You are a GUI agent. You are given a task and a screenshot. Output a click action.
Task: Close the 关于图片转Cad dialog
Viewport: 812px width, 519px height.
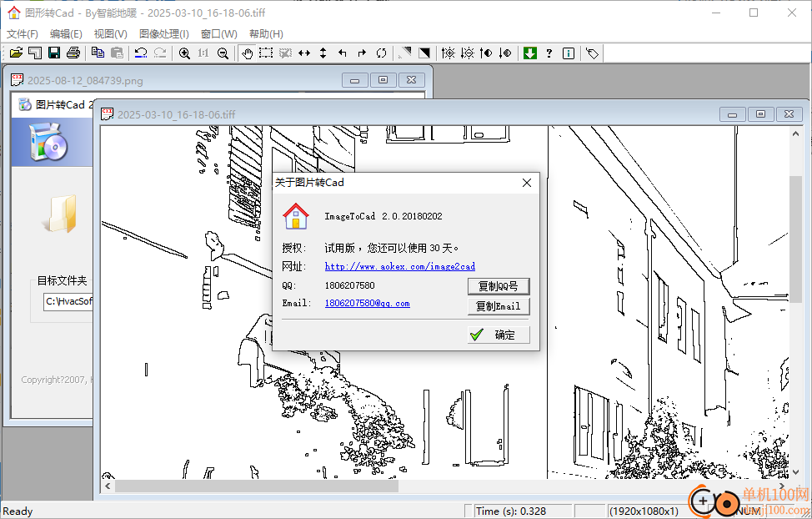527,183
